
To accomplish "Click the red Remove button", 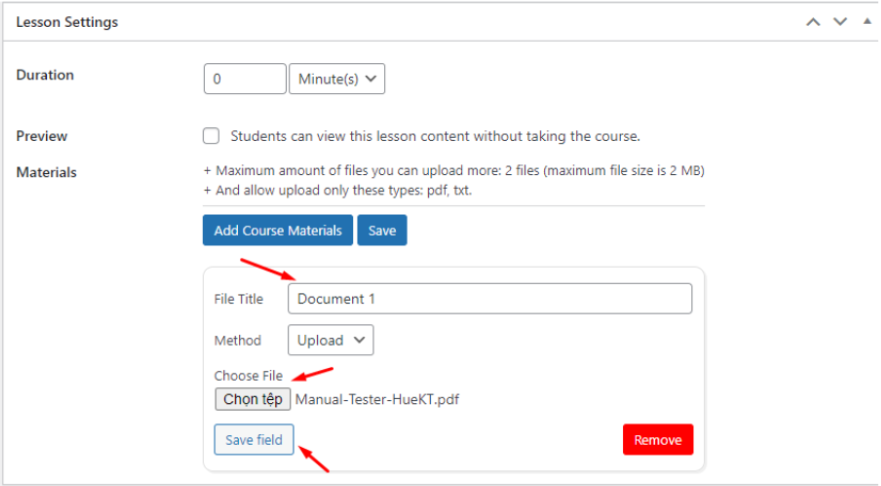I will (x=658, y=439).
